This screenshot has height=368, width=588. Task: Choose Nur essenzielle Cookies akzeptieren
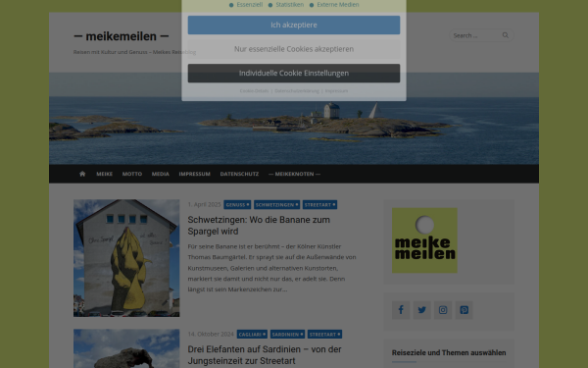point(294,49)
